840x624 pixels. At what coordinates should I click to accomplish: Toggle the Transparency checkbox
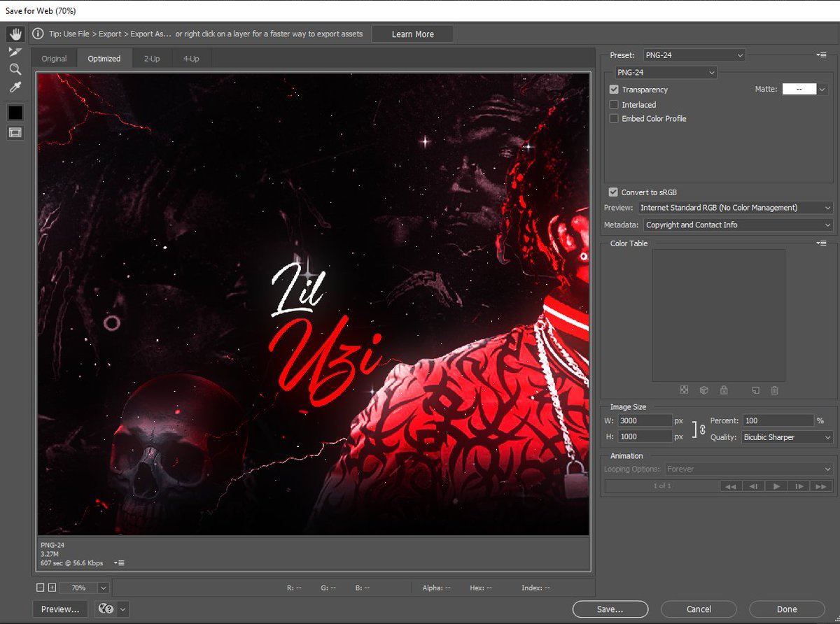(x=614, y=90)
